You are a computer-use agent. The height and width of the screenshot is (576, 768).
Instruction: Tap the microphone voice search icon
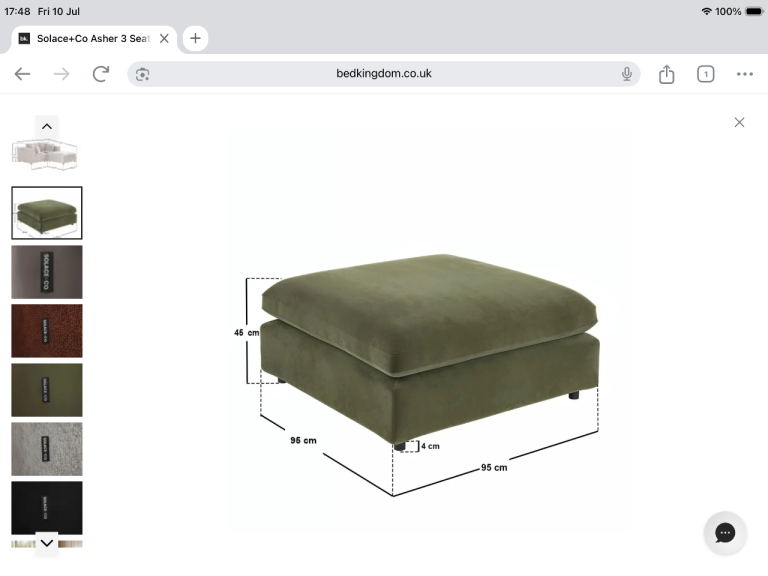[626, 74]
